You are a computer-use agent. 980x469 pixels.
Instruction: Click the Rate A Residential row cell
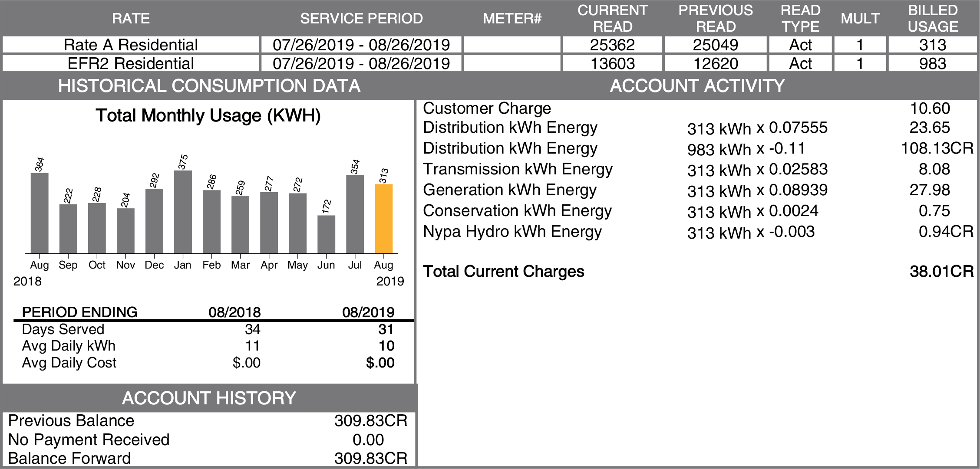click(131, 45)
